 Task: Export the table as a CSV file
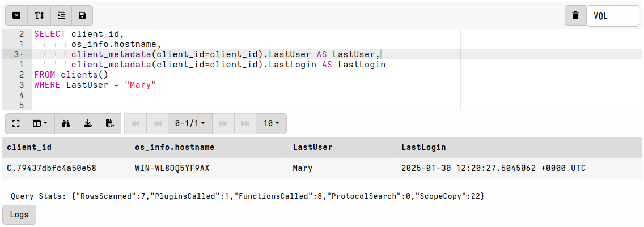coord(110,123)
